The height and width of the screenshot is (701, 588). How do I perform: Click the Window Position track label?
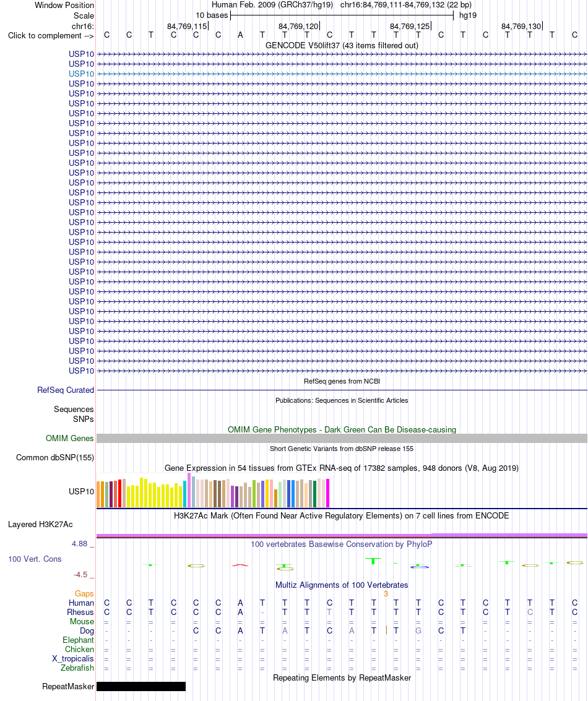pos(64,6)
